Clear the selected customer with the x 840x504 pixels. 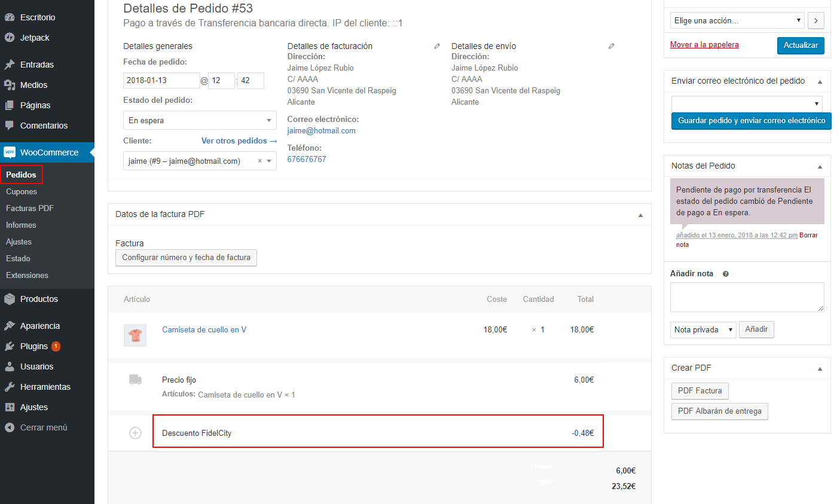tap(259, 161)
